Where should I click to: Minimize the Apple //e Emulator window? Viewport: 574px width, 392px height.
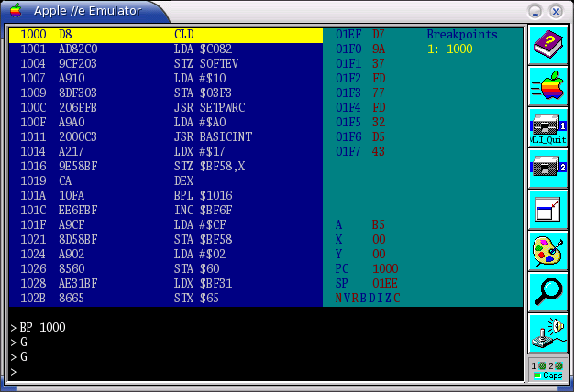pyautogui.click(x=535, y=12)
